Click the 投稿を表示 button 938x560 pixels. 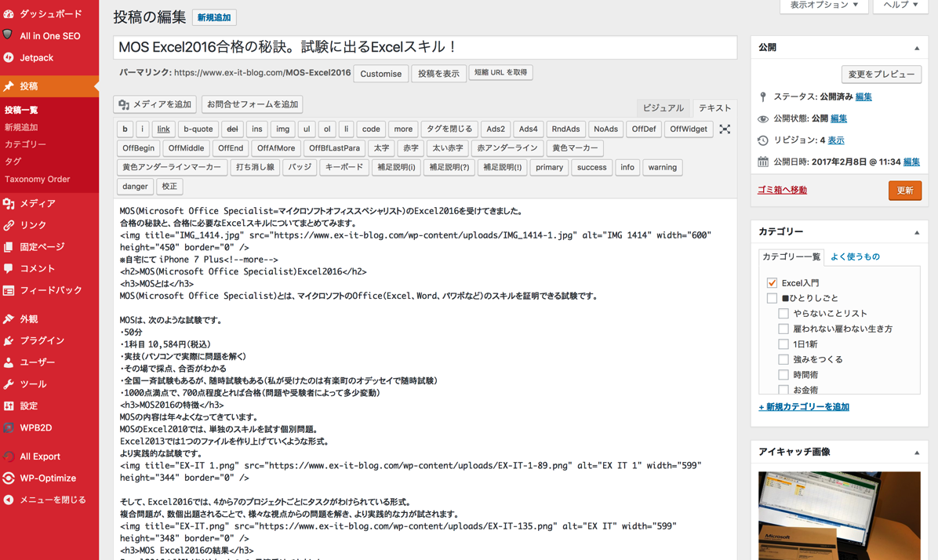438,74
